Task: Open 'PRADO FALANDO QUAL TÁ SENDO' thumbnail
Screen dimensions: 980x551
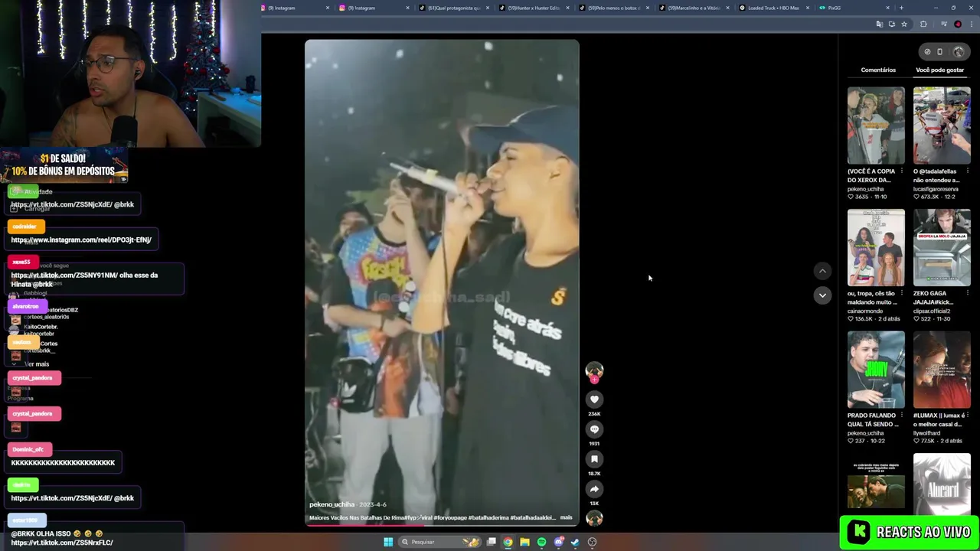Action: tap(876, 370)
